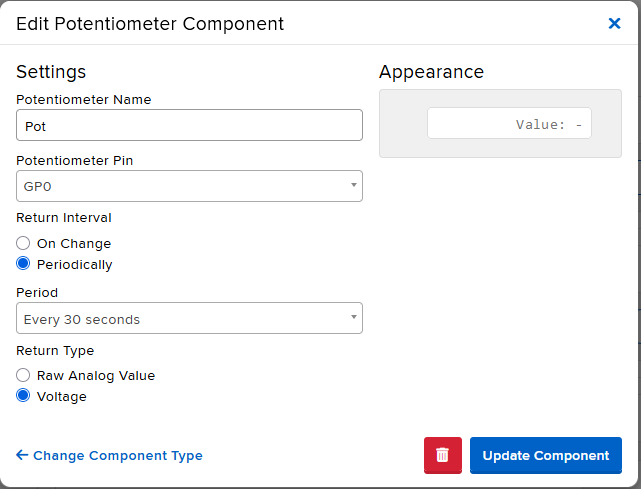641x489 pixels.
Task: Select the Voltage radio button
Action: (24, 396)
